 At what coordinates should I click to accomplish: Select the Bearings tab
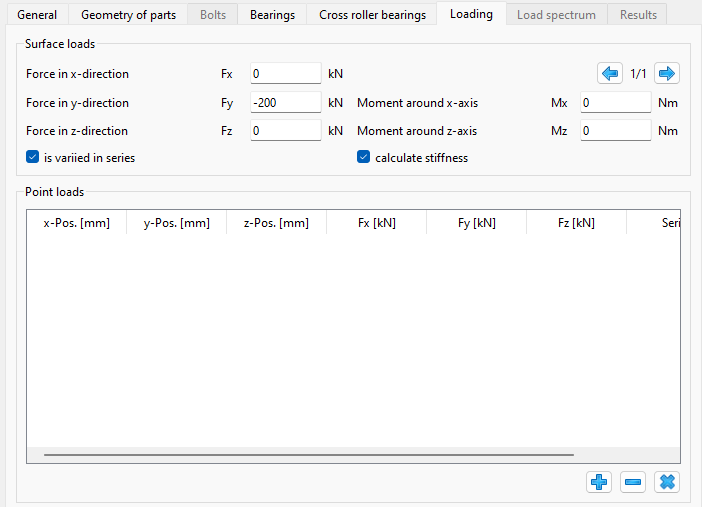(272, 15)
